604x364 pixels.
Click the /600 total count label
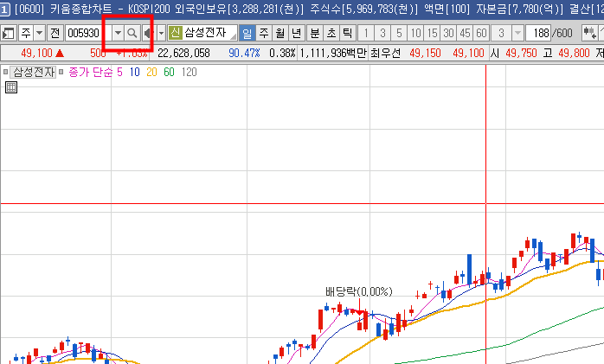[x=562, y=34]
